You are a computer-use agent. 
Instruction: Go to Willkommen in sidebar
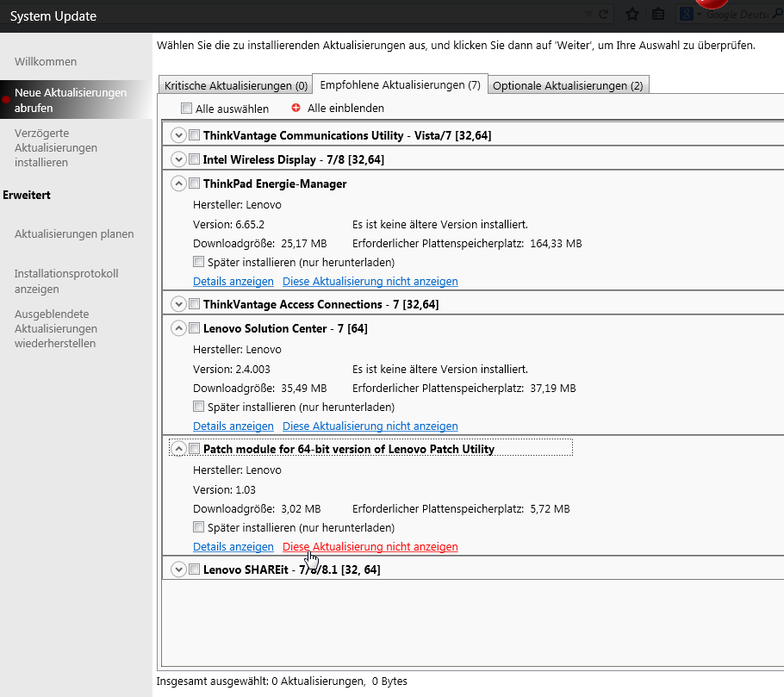coord(46,61)
